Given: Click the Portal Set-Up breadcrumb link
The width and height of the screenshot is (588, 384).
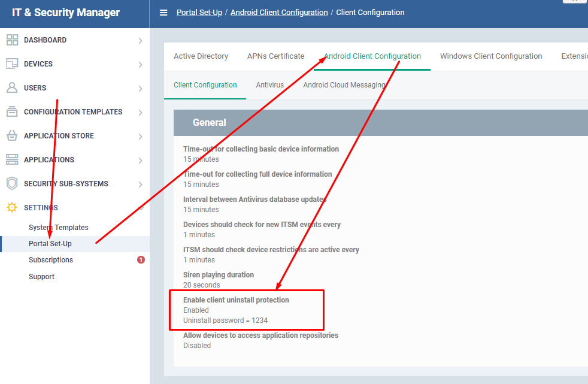Looking at the screenshot, I should tap(199, 13).
